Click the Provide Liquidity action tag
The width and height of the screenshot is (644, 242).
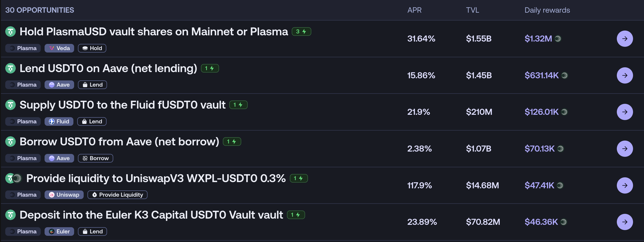click(117, 195)
